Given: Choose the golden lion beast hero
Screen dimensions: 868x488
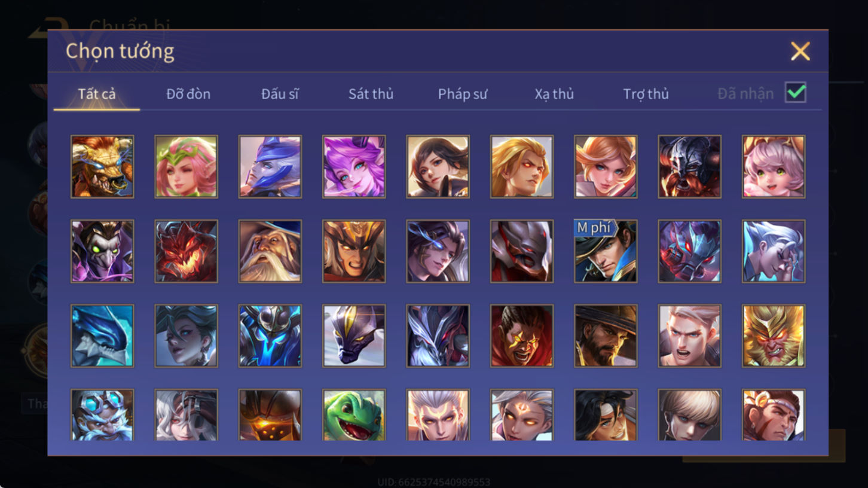Looking at the screenshot, I should (102, 166).
